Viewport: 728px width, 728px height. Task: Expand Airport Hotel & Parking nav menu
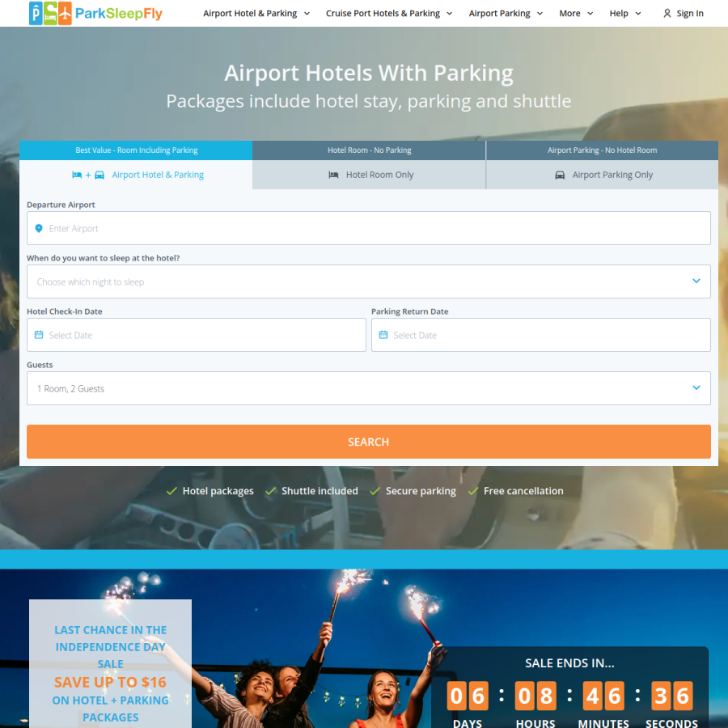tap(256, 14)
